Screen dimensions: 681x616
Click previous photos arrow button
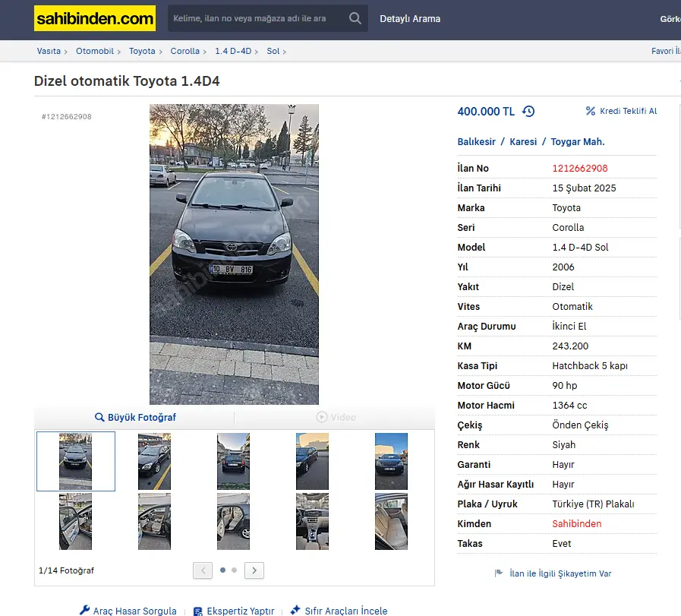pos(203,570)
